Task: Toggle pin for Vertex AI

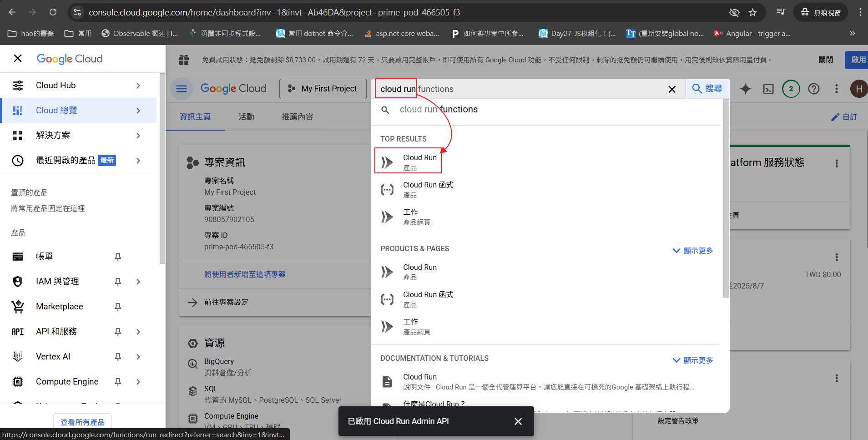Action: coord(118,357)
